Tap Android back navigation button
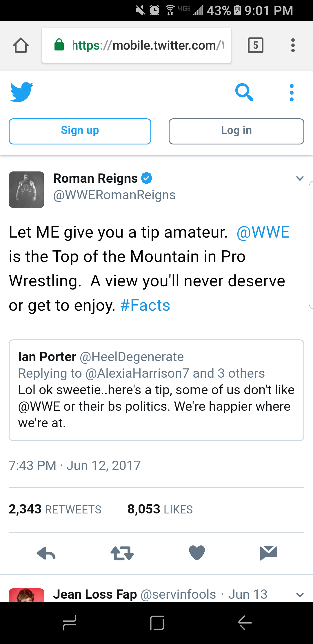 click(x=245, y=623)
